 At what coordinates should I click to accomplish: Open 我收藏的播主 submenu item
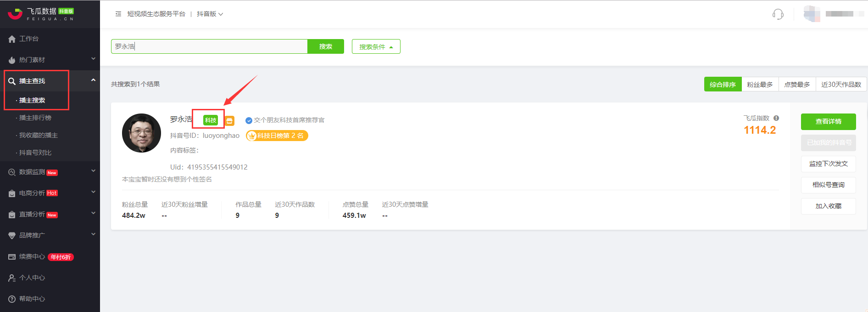[x=38, y=135]
